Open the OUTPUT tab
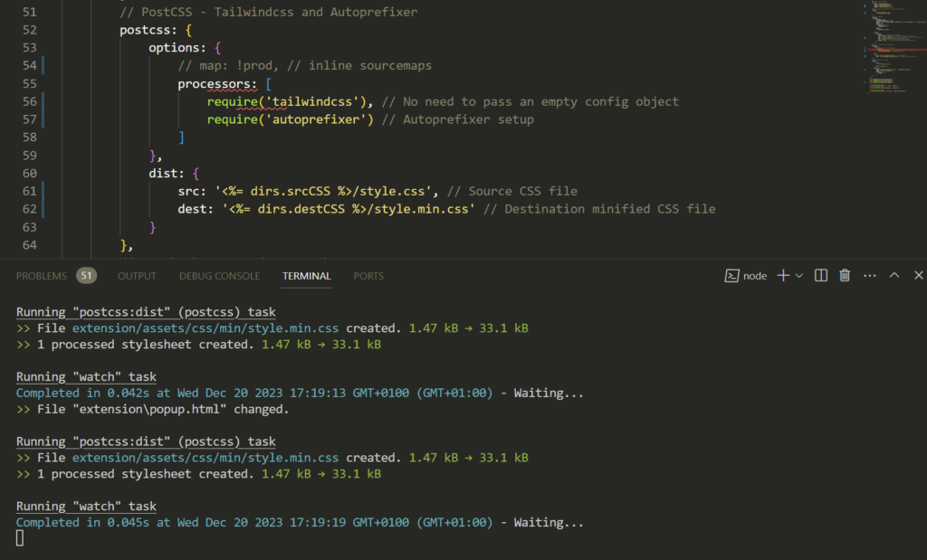927x560 pixels. tap(137, 276)
